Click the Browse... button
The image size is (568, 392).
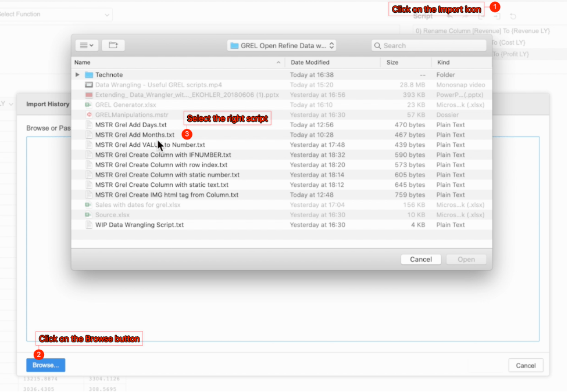click(45, 365)
